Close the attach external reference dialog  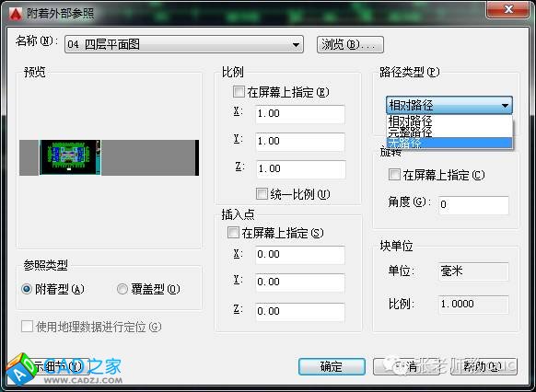508,9
